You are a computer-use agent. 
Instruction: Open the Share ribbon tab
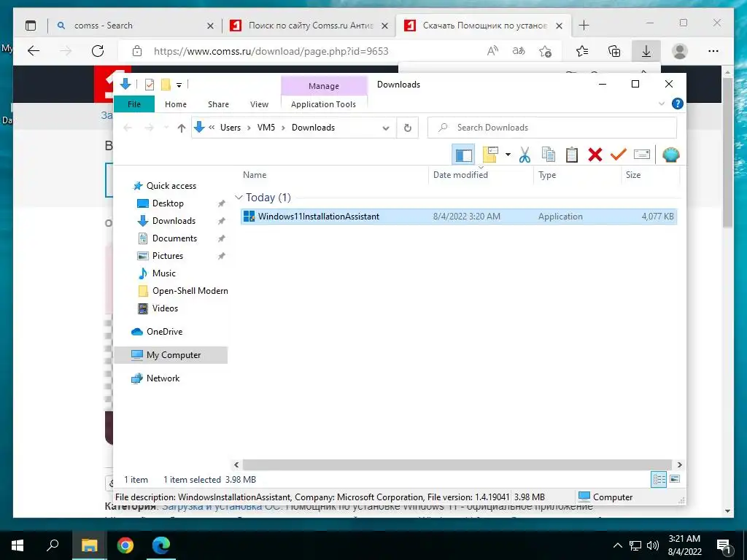pyautogui.click(x=218, y=104)
